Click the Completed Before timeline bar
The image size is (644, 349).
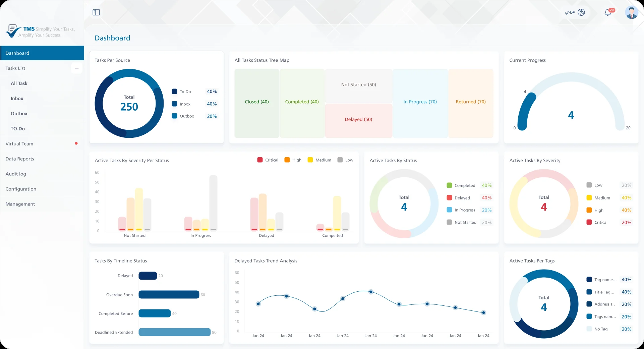point(155,313)
